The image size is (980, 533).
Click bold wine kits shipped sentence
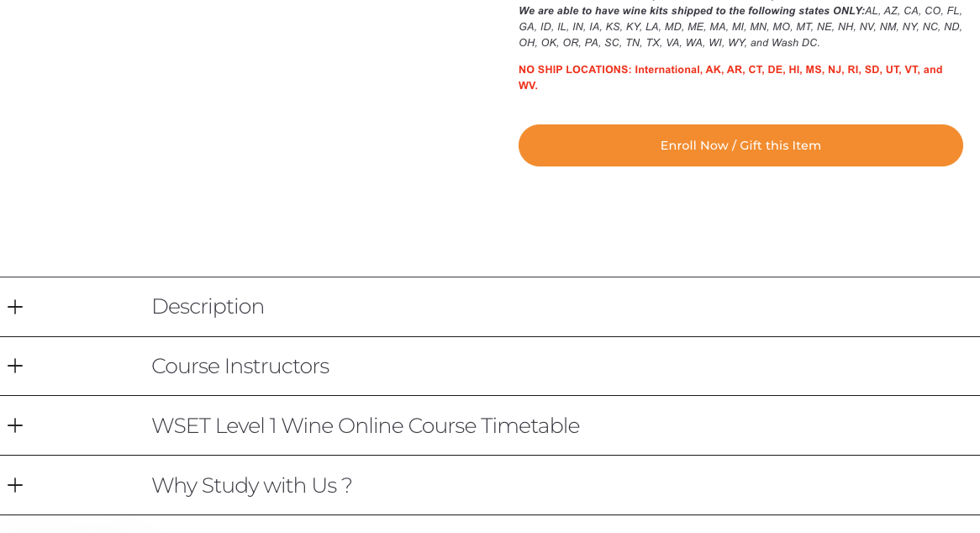692,11
